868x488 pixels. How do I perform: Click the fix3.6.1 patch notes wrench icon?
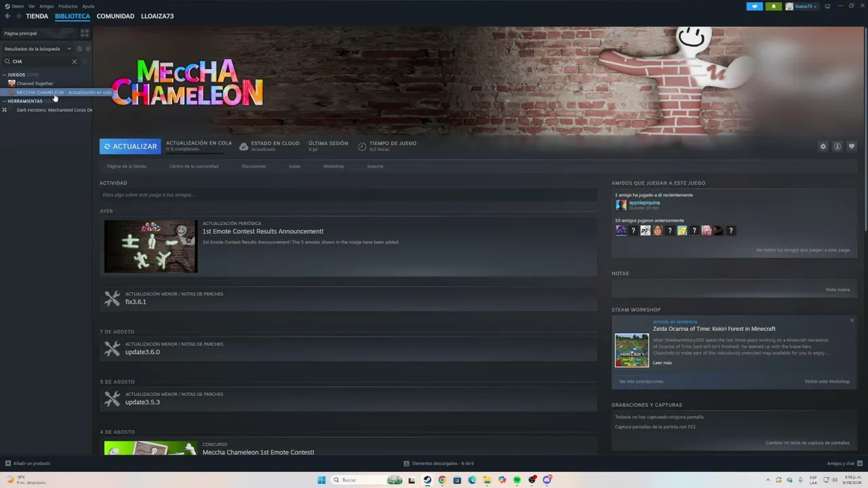click(112, 298)
